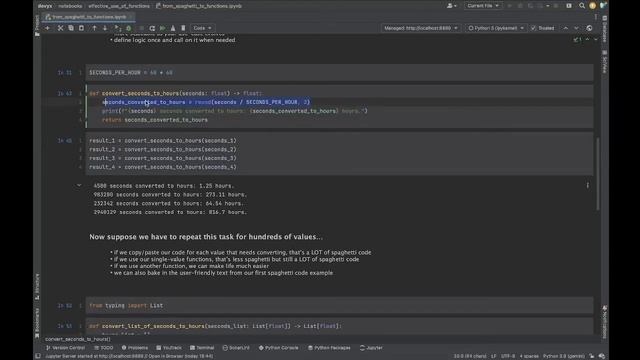Open the Problems tool tab

coord(135,348)
